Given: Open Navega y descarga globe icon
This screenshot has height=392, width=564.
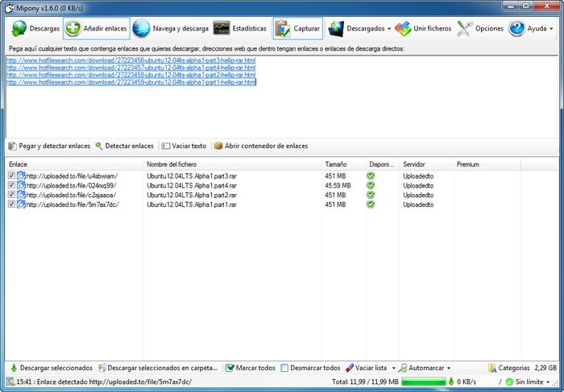Looking at the screenshot, I should tap(141, 28).
